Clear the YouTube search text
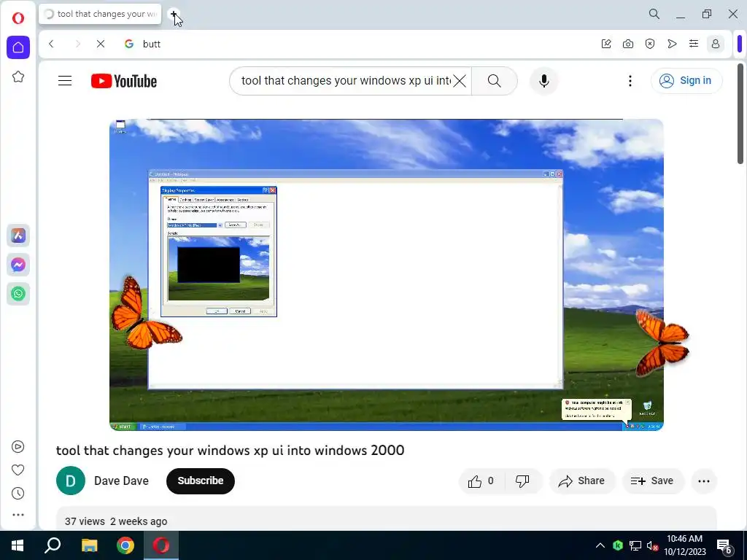 tap(460, 81)
